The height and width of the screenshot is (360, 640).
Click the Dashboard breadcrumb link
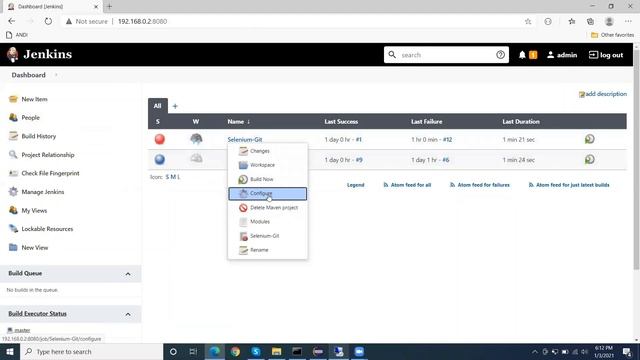29,75
